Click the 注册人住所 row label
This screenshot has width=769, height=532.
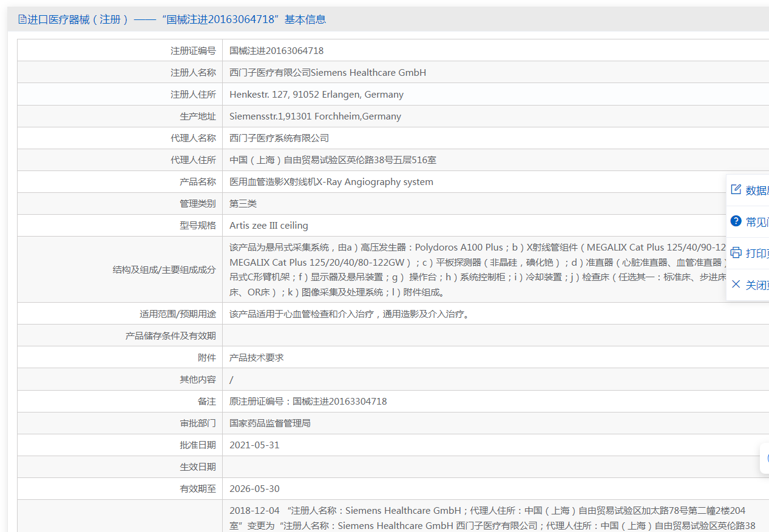[193, 95]
